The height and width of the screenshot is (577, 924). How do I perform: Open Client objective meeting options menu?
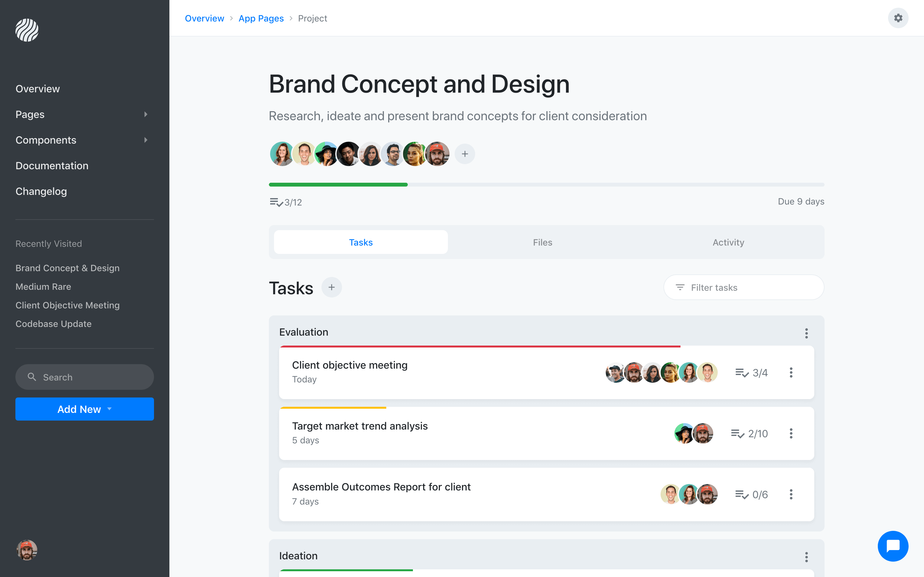click(x=791, y=372)
